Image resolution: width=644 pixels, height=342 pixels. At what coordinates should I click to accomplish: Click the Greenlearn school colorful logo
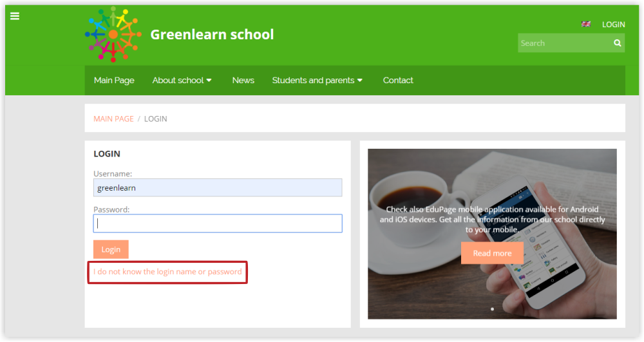pyautogui.click(x=113, y=34)
